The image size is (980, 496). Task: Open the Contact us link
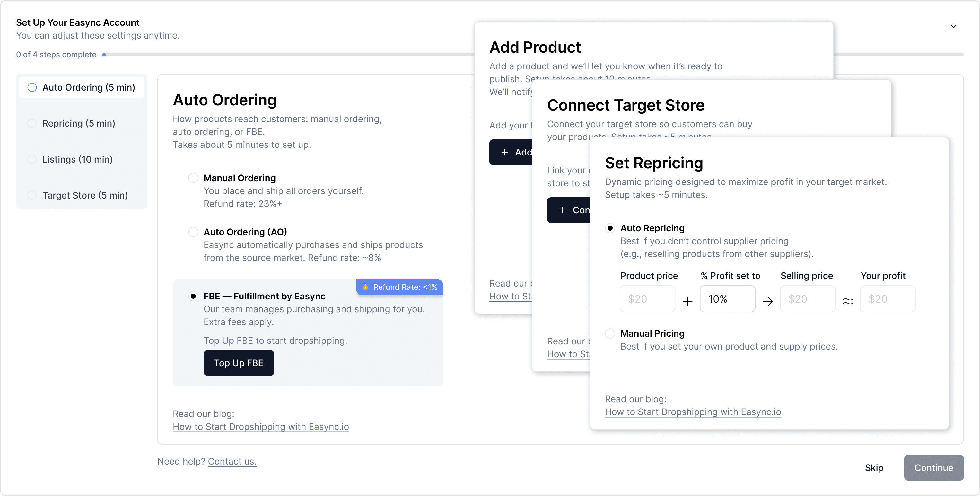(232, 461)
